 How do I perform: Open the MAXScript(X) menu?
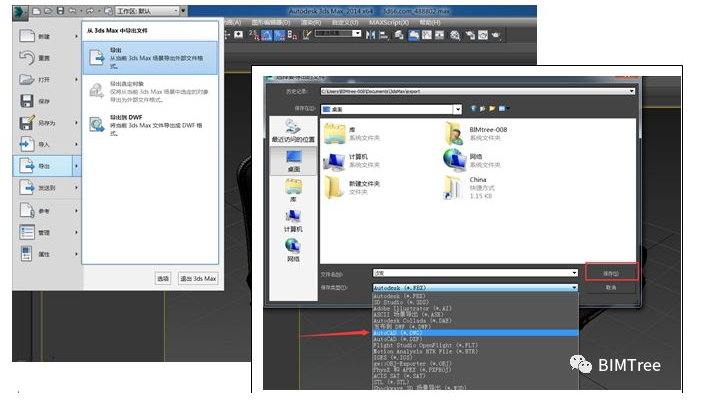tap(389, 22)
